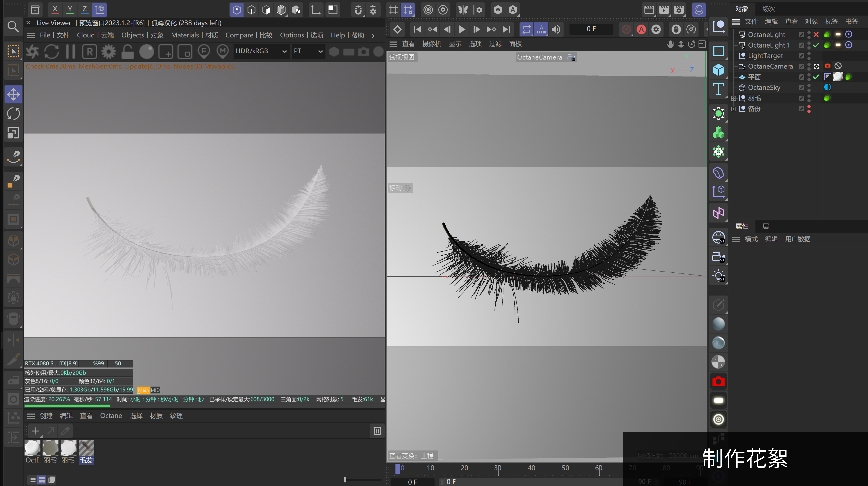
Task: Switch to 层 tab
Action: coord(766,227)
